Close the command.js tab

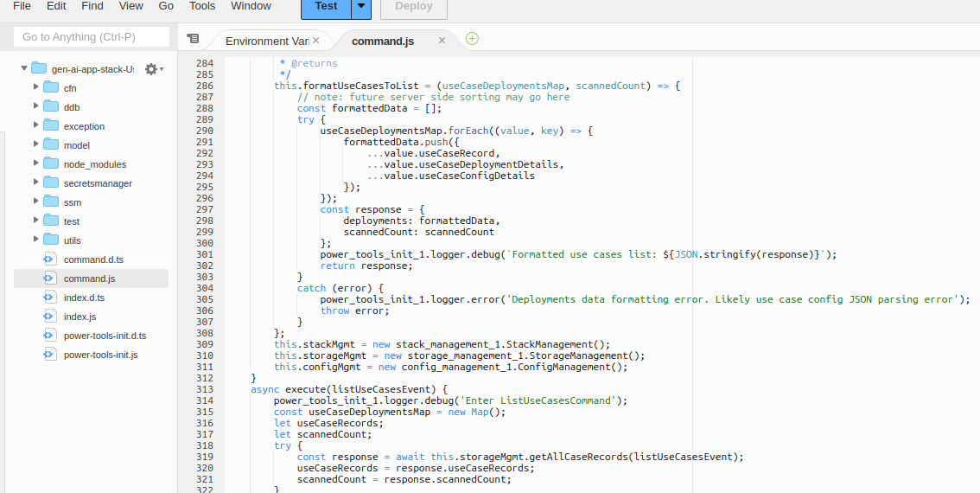tap(442, 40)
